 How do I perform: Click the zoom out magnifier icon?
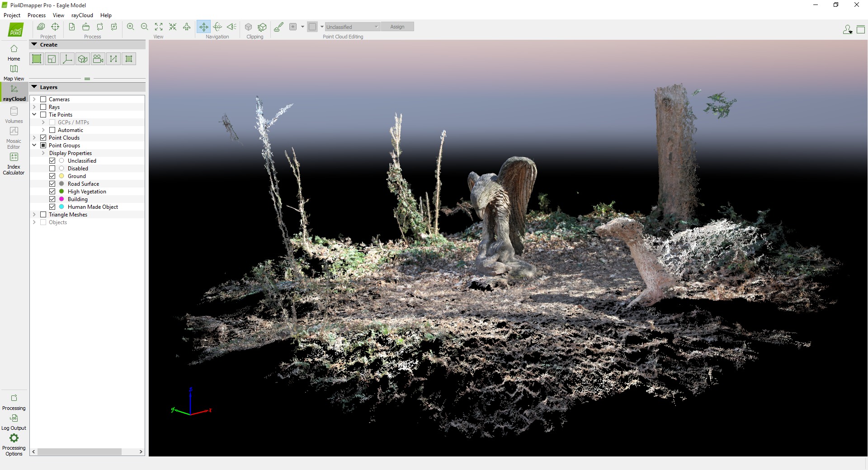(145, 27)
